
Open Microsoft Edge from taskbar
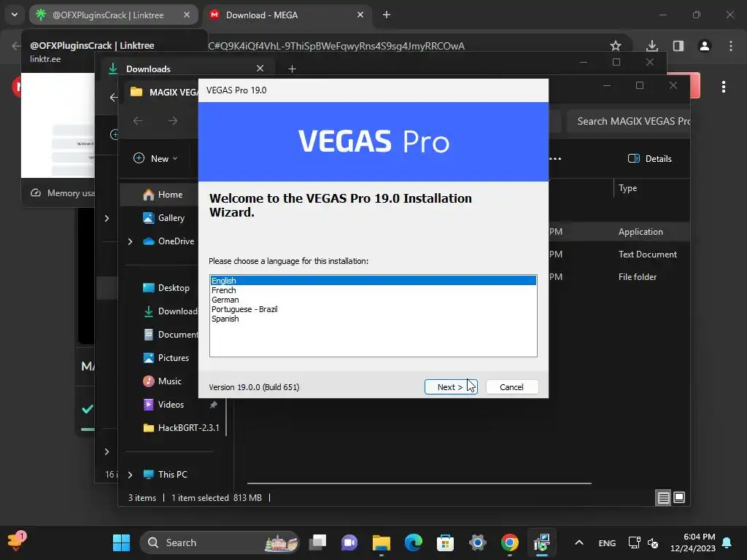coord(413,542)
